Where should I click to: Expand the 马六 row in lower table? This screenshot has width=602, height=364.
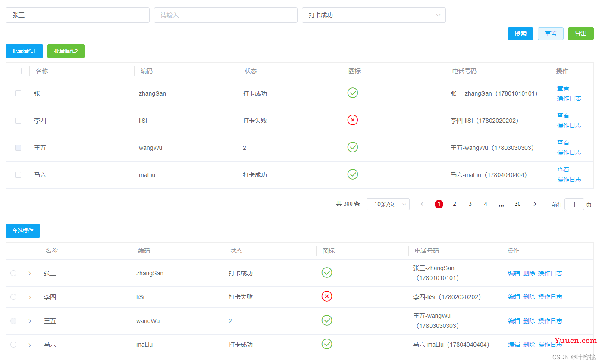click(30, 345)
